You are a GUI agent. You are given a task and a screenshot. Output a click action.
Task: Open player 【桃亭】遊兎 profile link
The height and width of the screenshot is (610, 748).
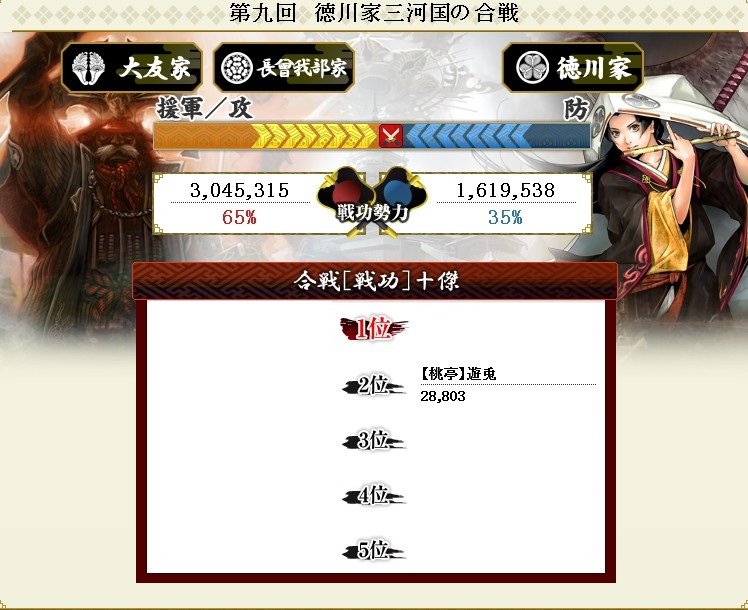pos(459,374)
